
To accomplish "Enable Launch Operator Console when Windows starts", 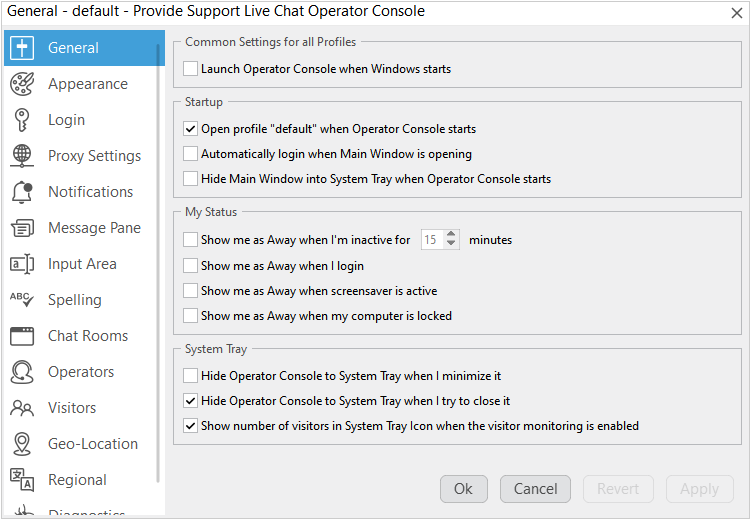I will point(191,70).
